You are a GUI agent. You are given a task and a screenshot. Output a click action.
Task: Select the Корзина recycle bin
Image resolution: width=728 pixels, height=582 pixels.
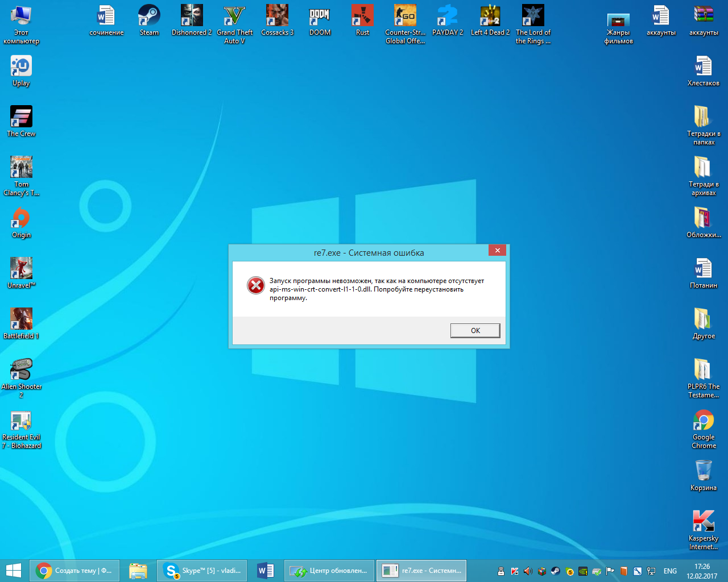(x=704, y=476)
